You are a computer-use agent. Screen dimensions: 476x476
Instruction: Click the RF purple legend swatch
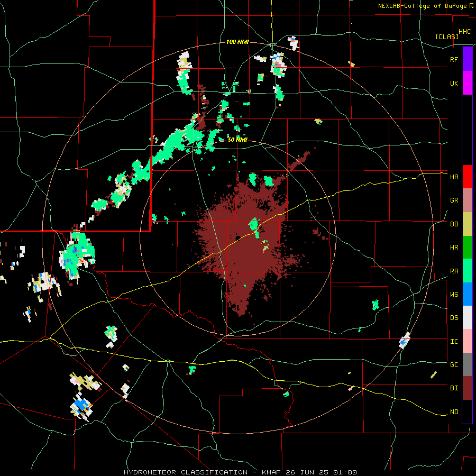pyautogui.click(x=467, y=59)
